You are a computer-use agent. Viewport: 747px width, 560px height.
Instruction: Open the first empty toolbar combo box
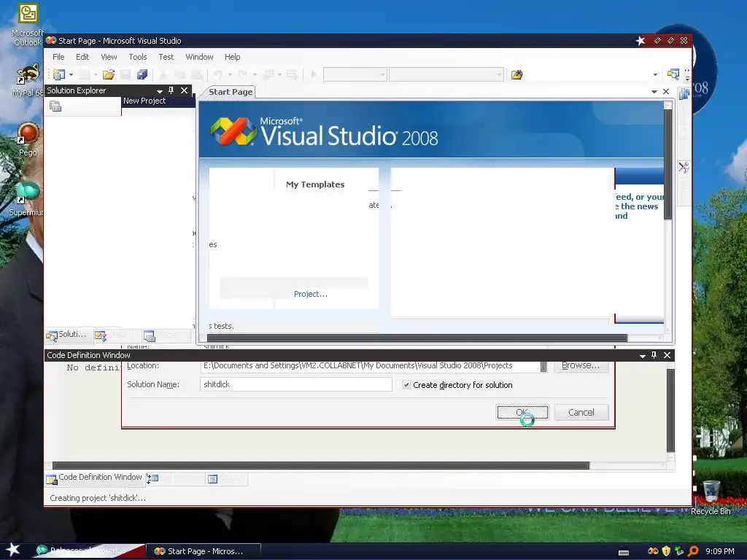tap(355, 74)
